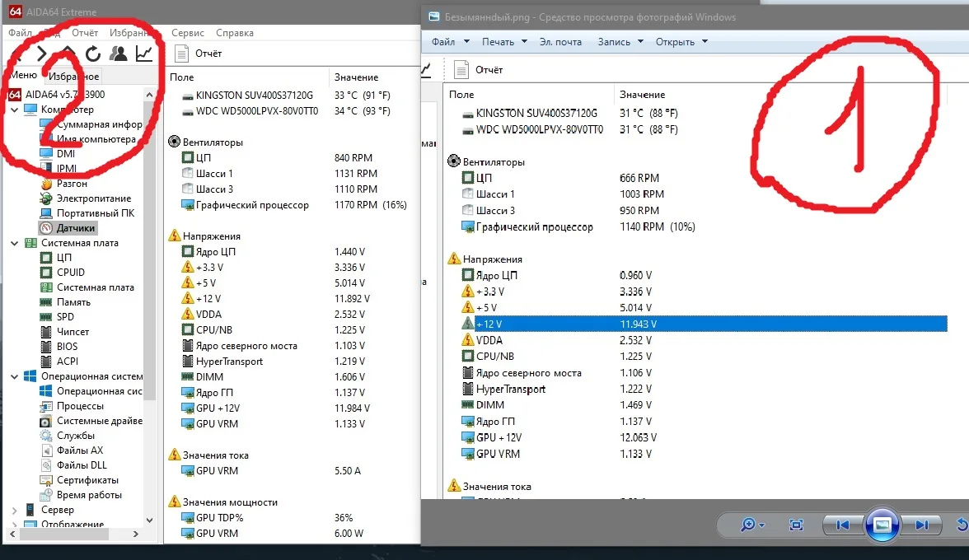969x560 pixels.
Task: Go to previous photo in Photo Viewer
Action: tap(842, 525)
